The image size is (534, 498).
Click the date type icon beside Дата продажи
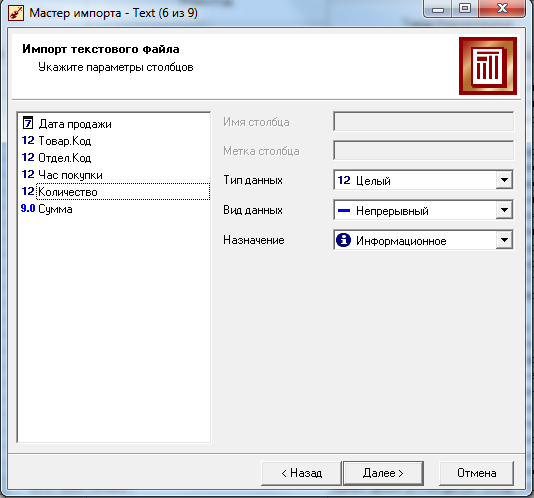coord(28,123)
